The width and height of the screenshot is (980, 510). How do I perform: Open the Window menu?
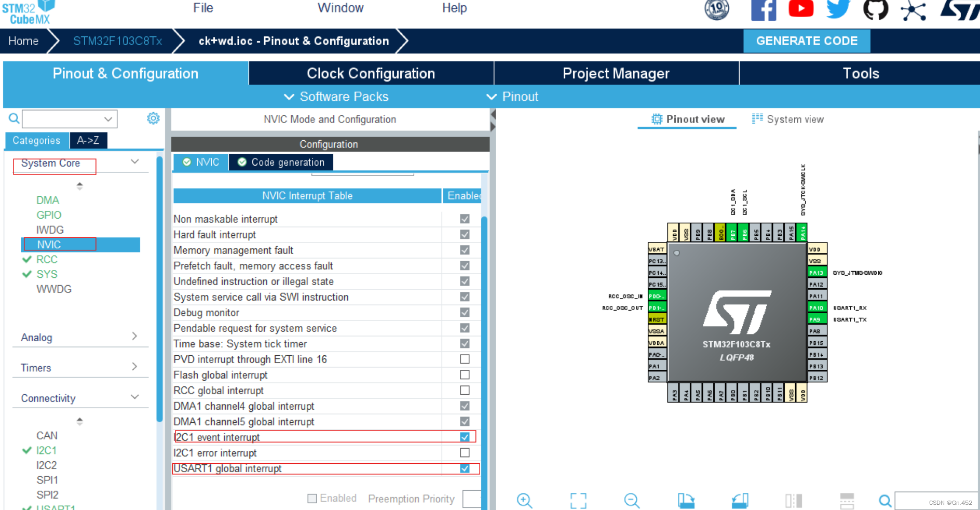point(341,8)
